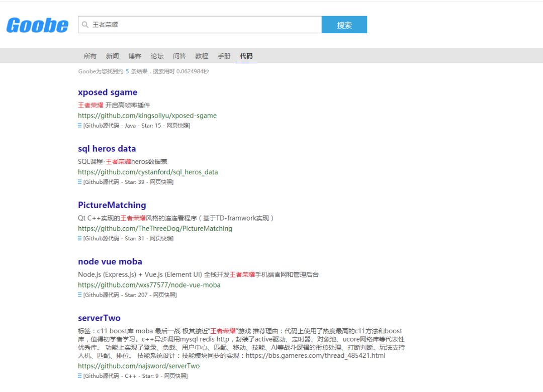Viewport: 543px width, 392px height.
Task: Click the bbs.gameres.com thread URL text
Action: click(x=315, y=356)
